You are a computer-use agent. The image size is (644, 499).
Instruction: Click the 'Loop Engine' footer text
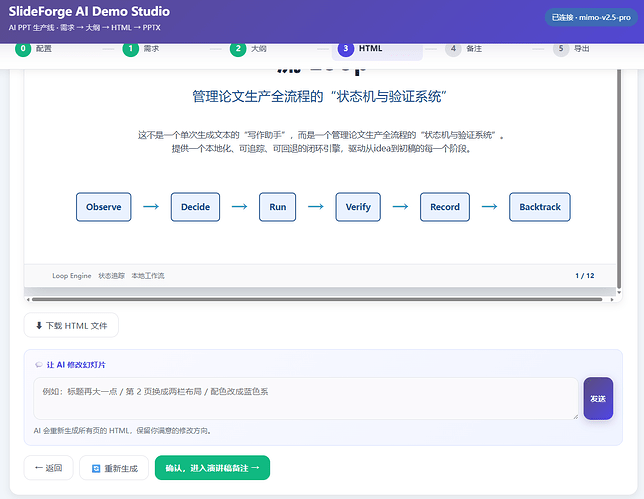[71, 276]
